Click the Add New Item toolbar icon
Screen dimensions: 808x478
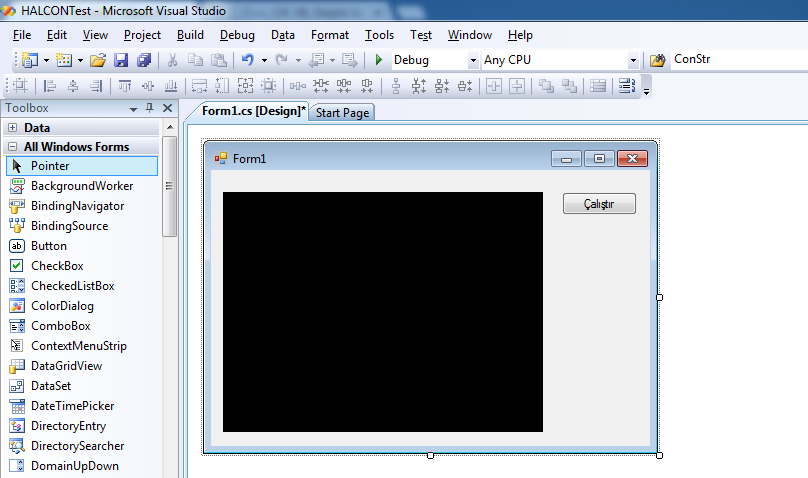pyautogui.click(x=64, y=60)
